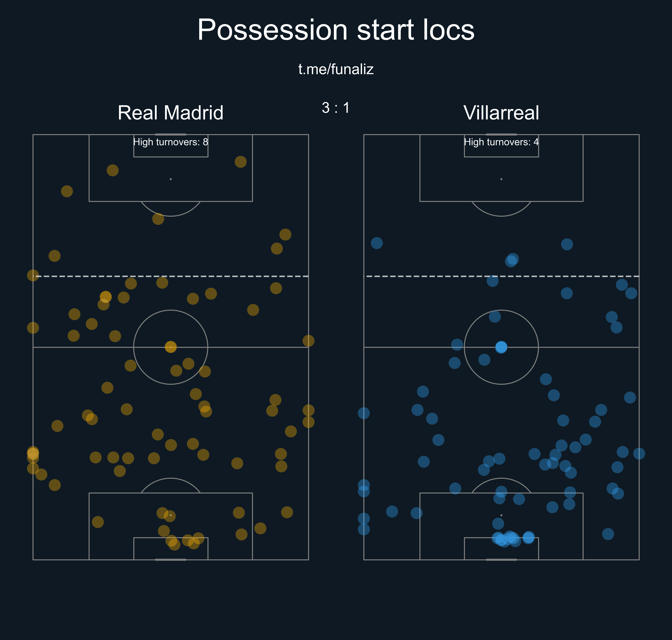The image size is (672, 640).
Task: Click the orange dot on the right touchline above the halfway line
Action: coord(308,341)
